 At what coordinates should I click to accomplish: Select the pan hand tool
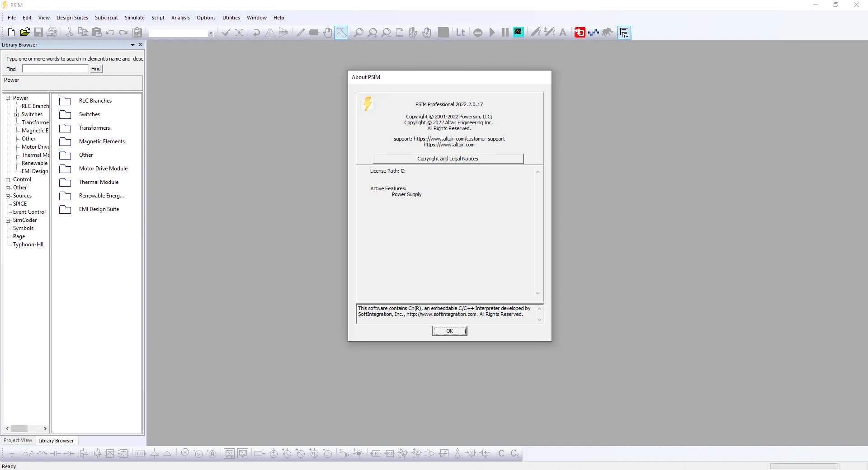(328, 33)
